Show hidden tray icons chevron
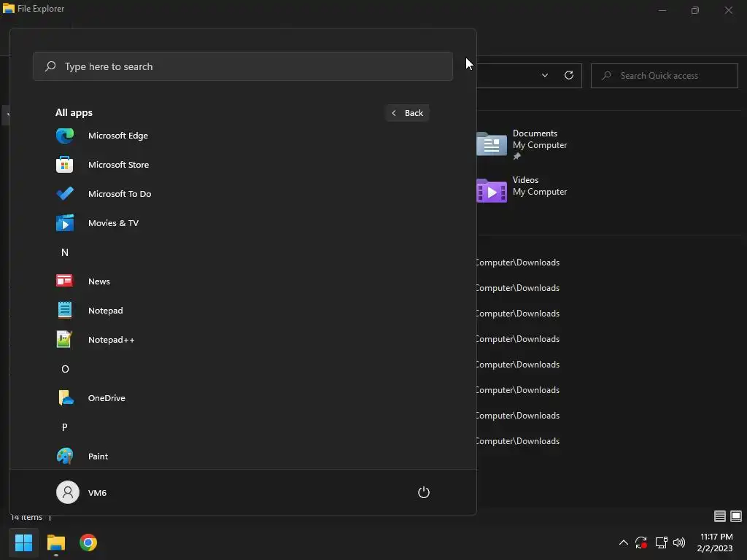Viewport: 747px width, 560px height. point(623,542)
